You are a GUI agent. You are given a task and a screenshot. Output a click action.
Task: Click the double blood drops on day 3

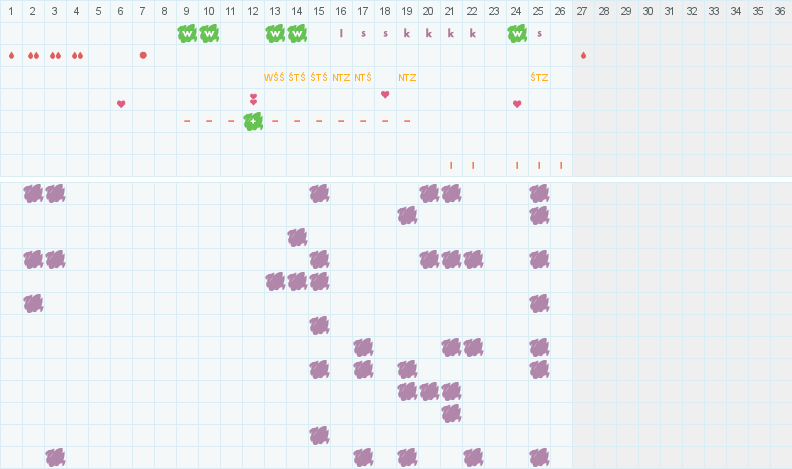[x=55, y=55]
